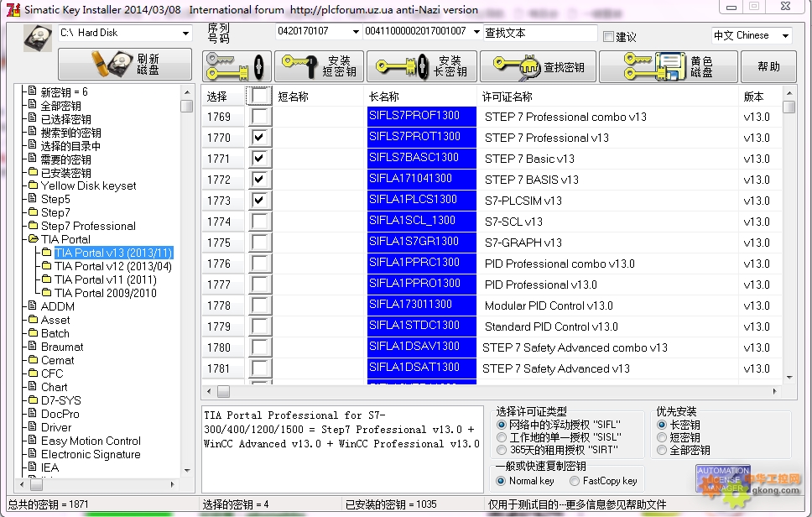Open the 0420170107 serial number dropdown
Screen dimensions: 812x517
pyautogui.click(x=356, y=32)
